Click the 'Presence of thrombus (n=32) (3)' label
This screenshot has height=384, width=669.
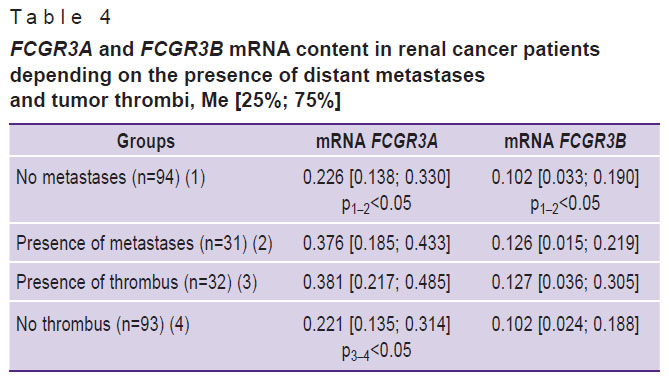tap(137, 282)
